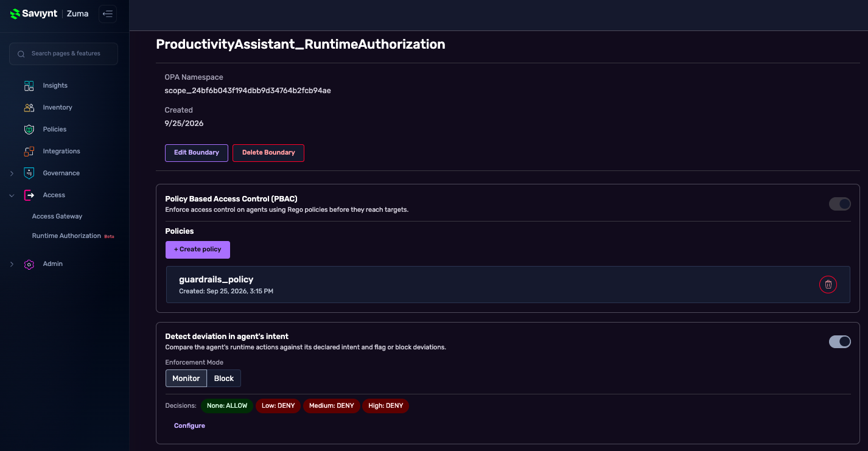Viewport: 868px width, 451px height.
Task: Expand the Admin menu chevron
Action: click(x=12, y=264)
